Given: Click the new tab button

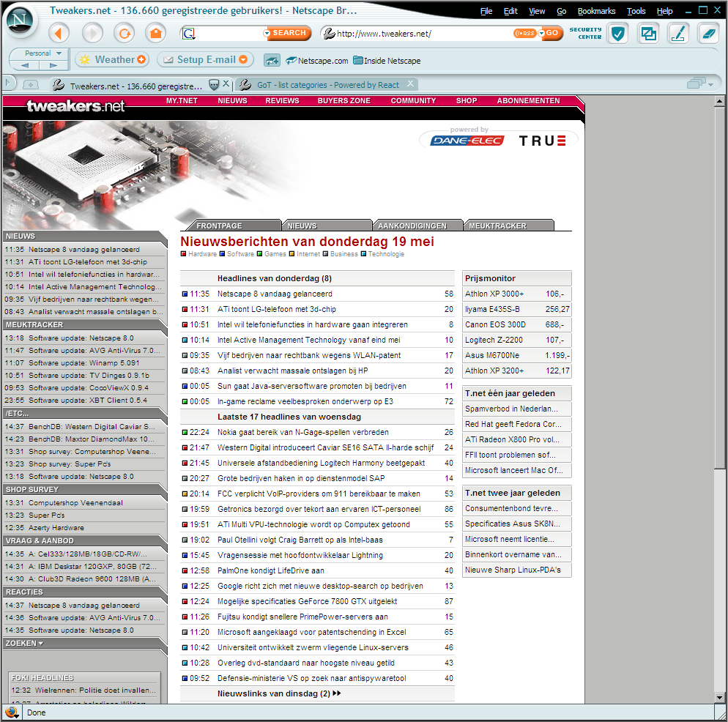Looking at the screenshot, I should (31, 84).
